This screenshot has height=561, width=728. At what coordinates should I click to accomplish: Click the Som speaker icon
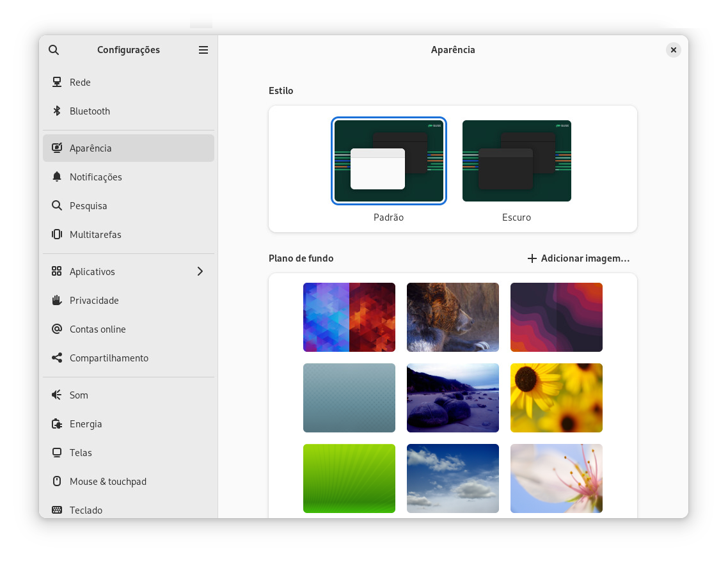click(x=57, y=395)
